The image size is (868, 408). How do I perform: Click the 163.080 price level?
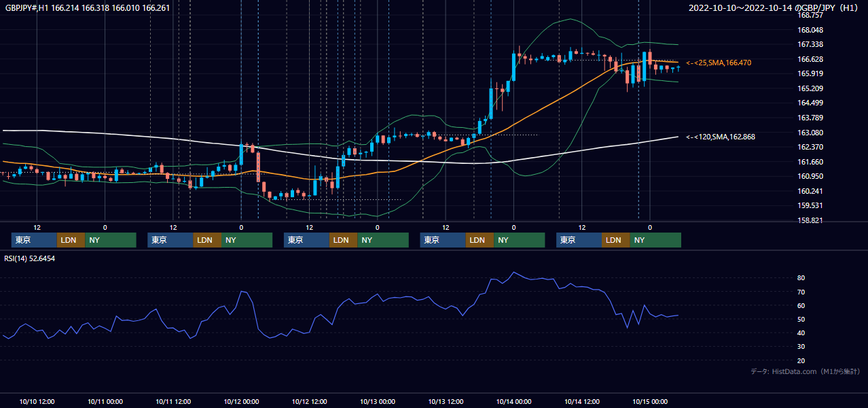coord(810,133)
